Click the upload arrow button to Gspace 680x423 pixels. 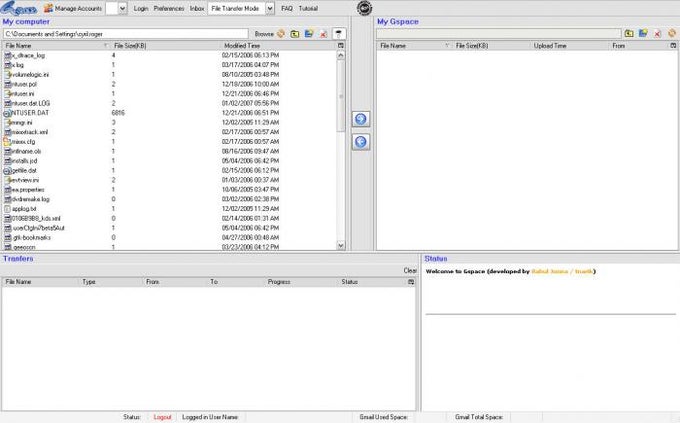tap(361, 119)
